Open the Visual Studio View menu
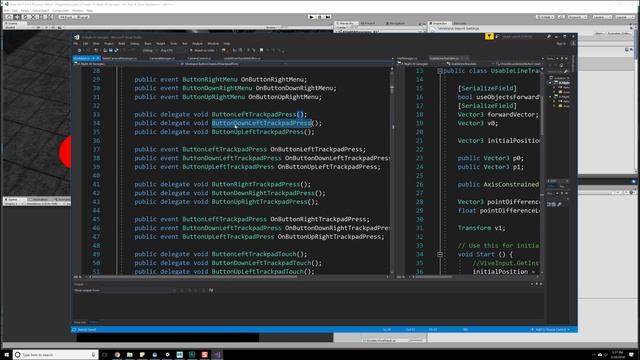This screenshot has width=640, height=360. click(x=96, y=44)
